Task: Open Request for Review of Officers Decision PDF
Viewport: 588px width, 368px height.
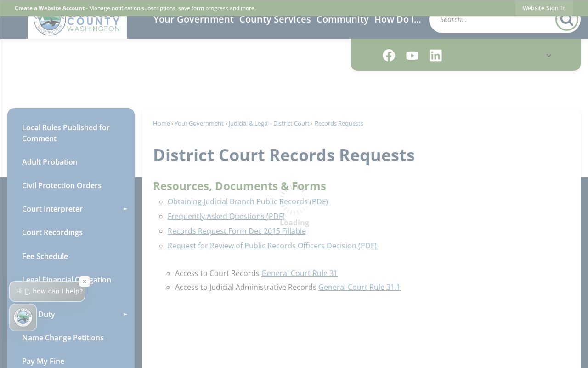Action: click(x=272, y=246)
